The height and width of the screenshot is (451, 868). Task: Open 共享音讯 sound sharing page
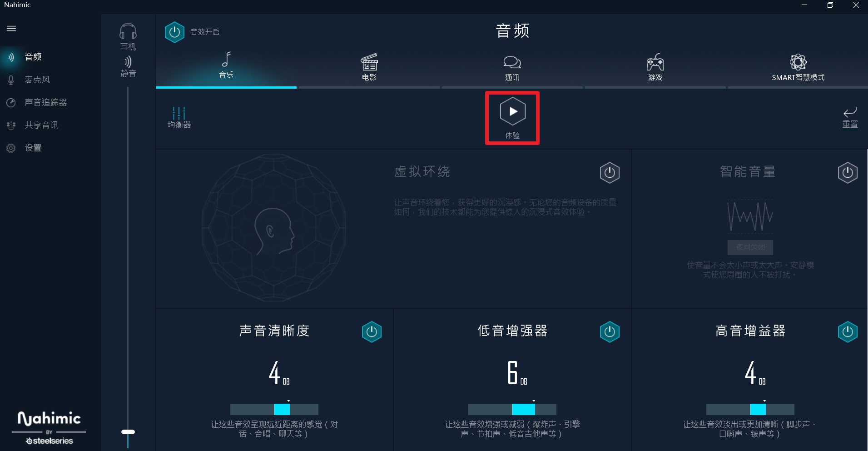coord(41,125)
